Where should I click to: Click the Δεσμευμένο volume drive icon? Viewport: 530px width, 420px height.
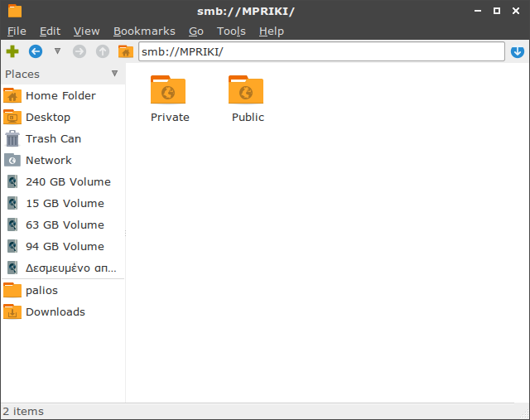click(12, 268)
